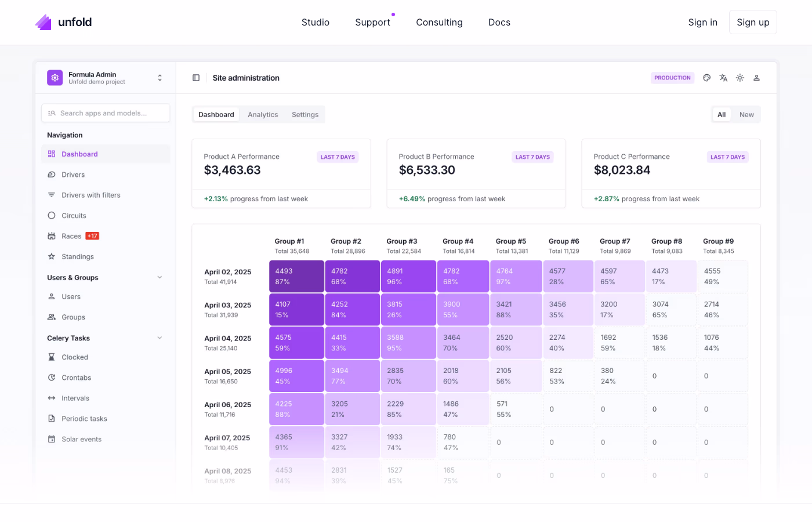Collapse the Celery Tasks section

tap(159, 338)
